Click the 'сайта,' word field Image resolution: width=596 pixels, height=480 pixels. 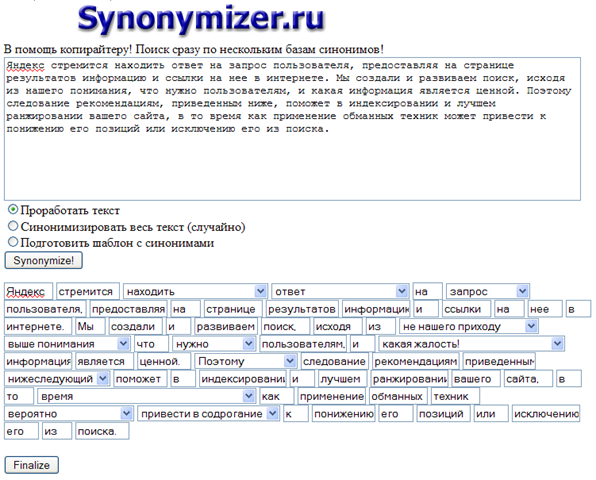528,379
